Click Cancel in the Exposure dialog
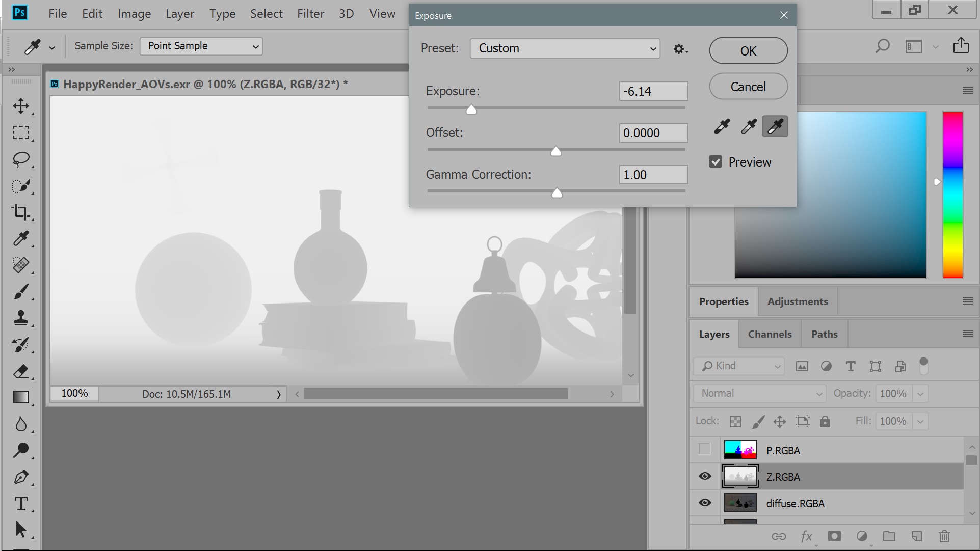 pyautogui.click(x=748, y=87)
